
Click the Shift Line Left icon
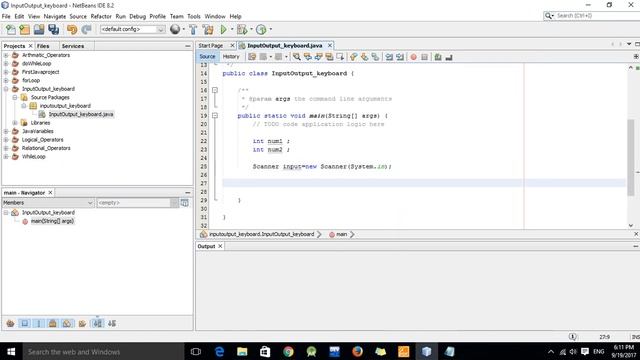[389, 57]
